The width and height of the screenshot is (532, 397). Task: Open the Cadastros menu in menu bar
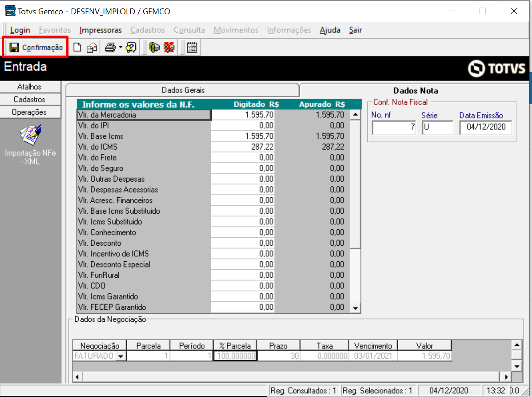[x=148, y=30]
